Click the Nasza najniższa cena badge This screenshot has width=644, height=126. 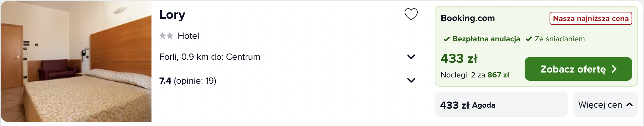point(591,18)
